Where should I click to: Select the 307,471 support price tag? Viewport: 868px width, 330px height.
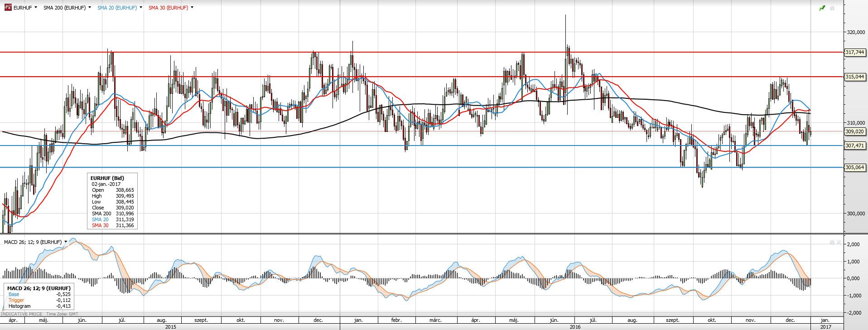(x=855, y=146)
